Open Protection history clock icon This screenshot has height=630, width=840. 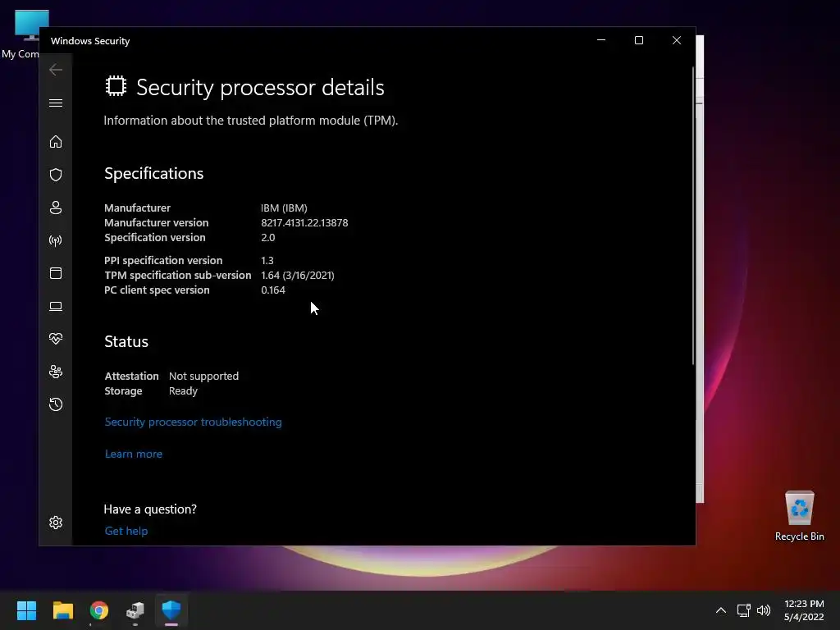[56, 404]
